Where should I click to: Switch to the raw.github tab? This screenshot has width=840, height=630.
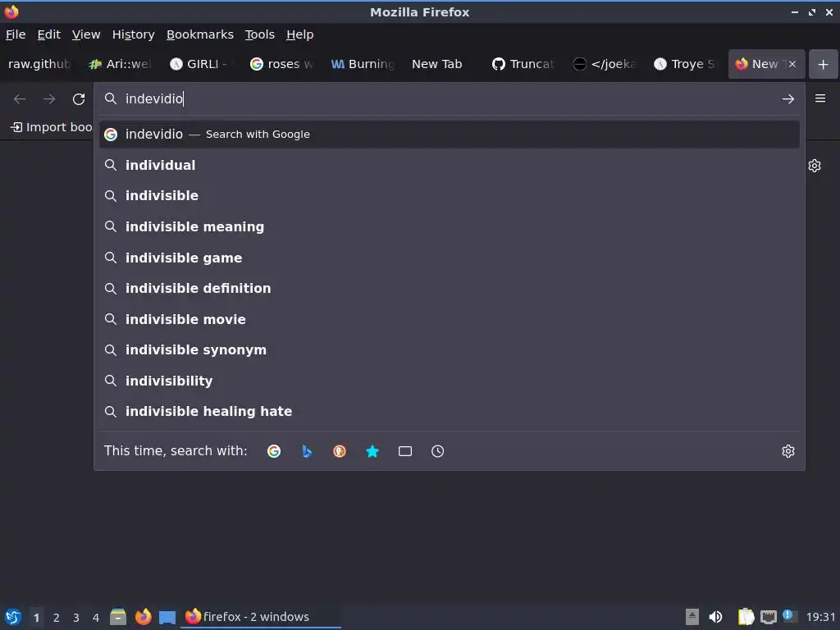coord(41,64)
